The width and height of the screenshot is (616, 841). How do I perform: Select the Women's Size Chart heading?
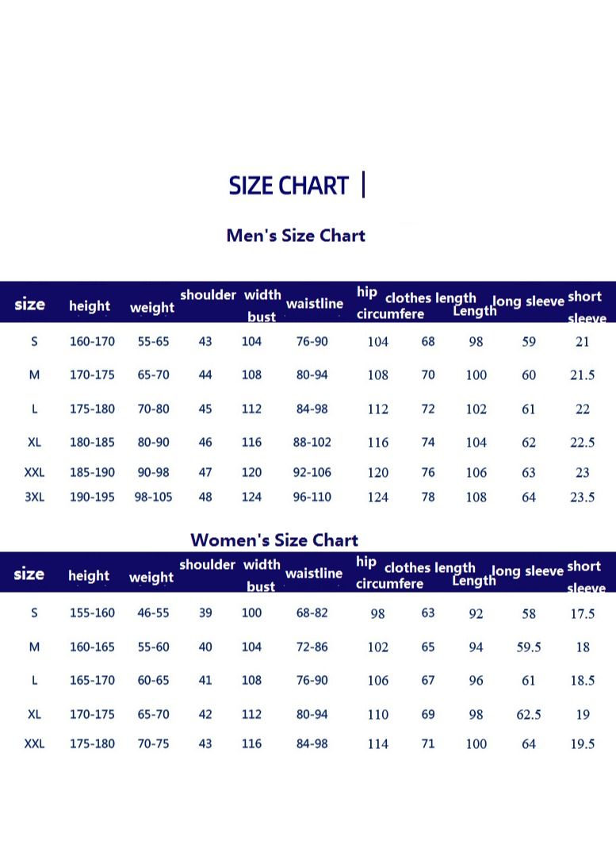point(274,540)
